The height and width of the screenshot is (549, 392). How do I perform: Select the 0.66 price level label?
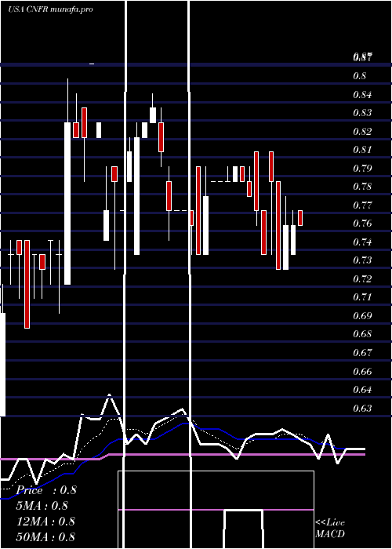click(362, 372)
